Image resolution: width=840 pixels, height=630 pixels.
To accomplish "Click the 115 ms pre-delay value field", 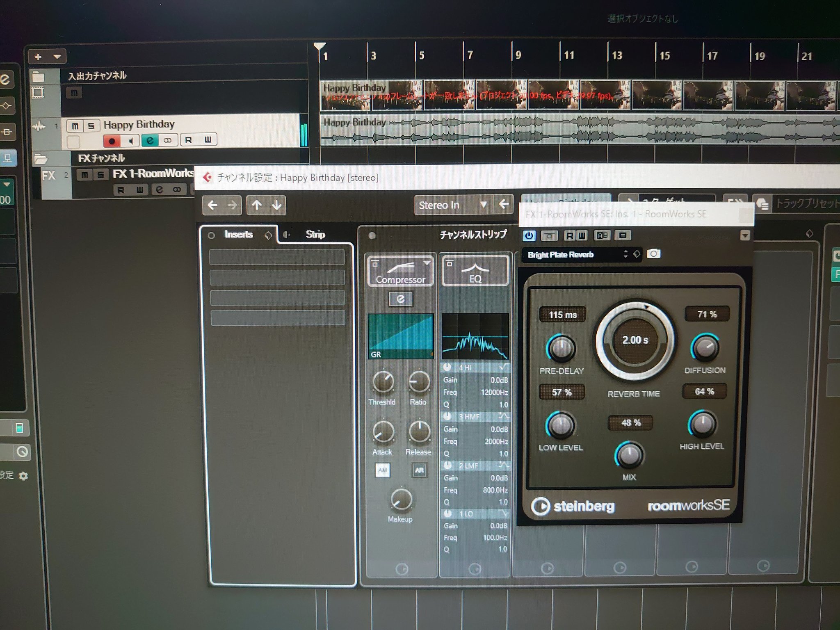I will [x=562, y=315].
